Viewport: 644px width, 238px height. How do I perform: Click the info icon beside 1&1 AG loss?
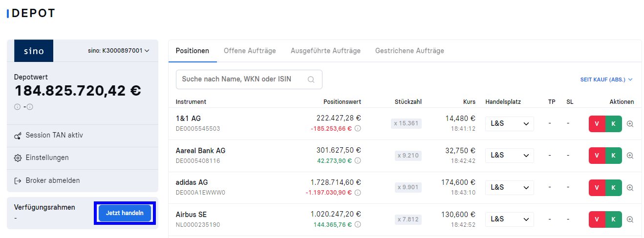pos(358,129)
